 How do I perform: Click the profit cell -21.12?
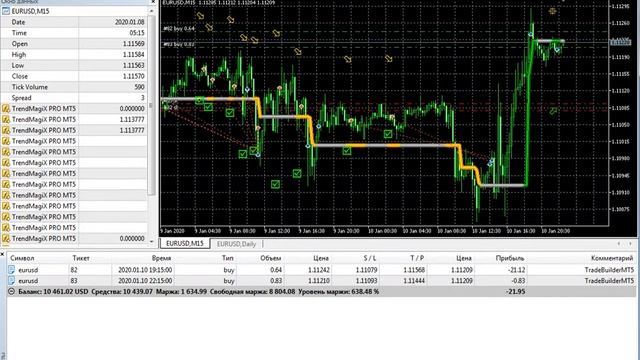(517, 270)
